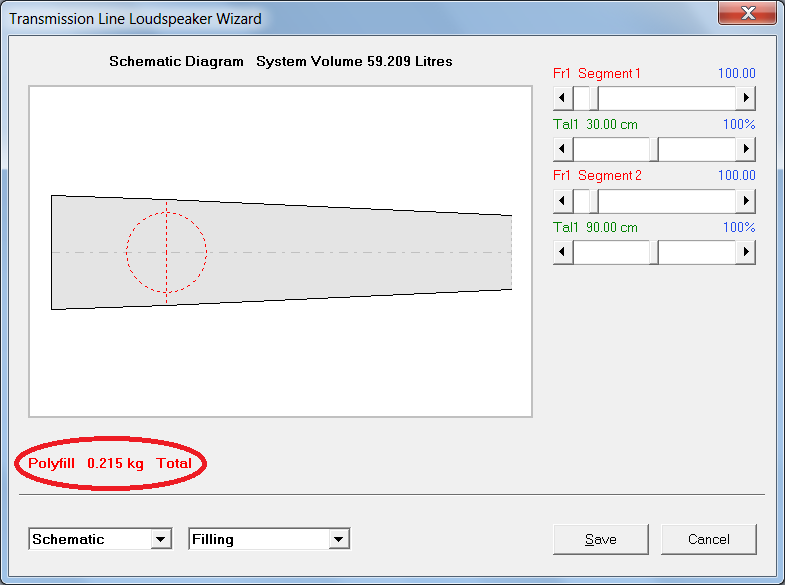Click the Fr1 Segment 1 slider thumb
Viewport: 785px width, 585px height.
pos(594,98)
